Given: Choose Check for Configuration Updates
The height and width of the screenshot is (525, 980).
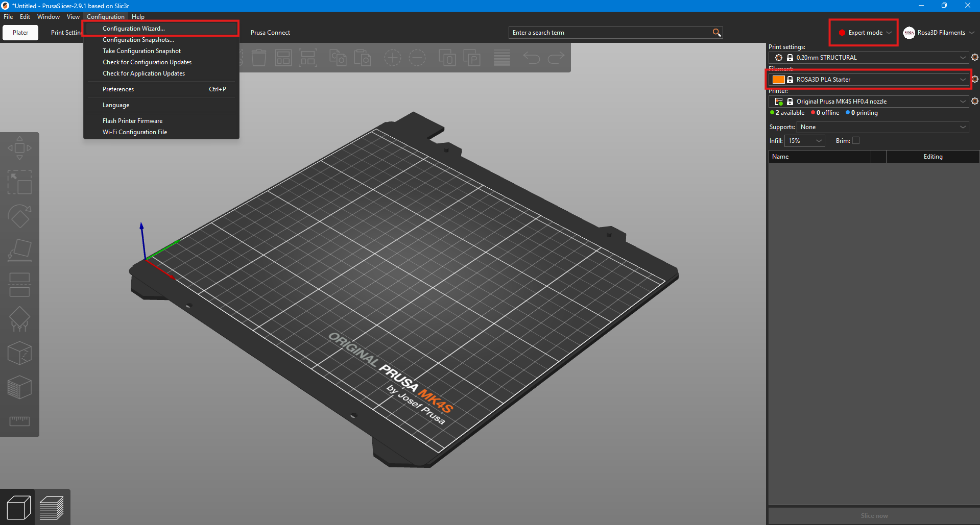Looking at the screenshot, I should coord(161,62).
